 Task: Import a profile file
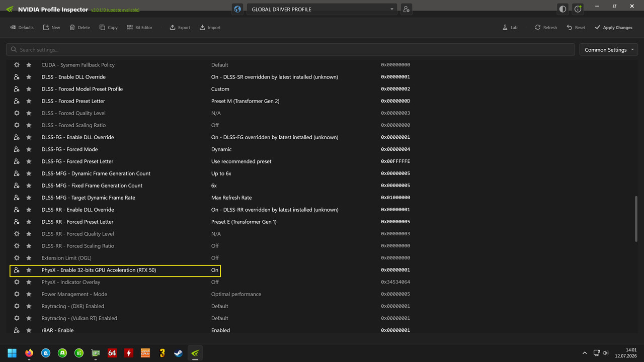(210, 28)
